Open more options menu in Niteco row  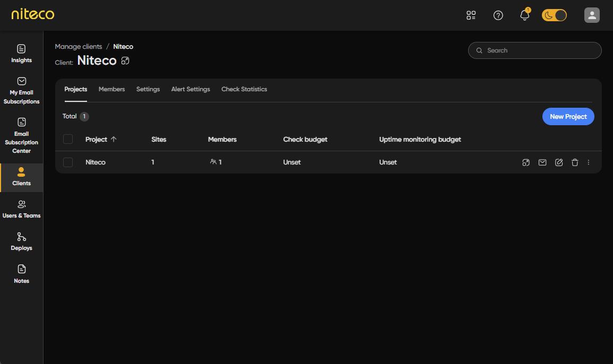(589, 163)
